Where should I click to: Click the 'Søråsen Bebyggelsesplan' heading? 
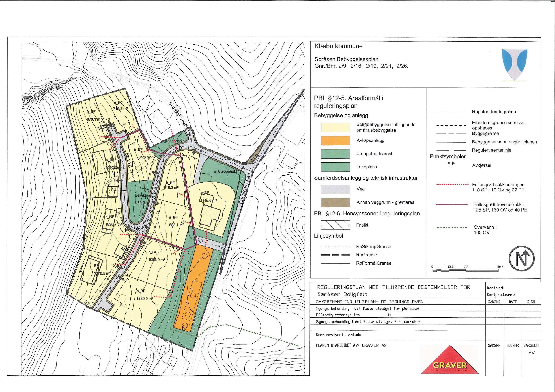pos(346,59)
